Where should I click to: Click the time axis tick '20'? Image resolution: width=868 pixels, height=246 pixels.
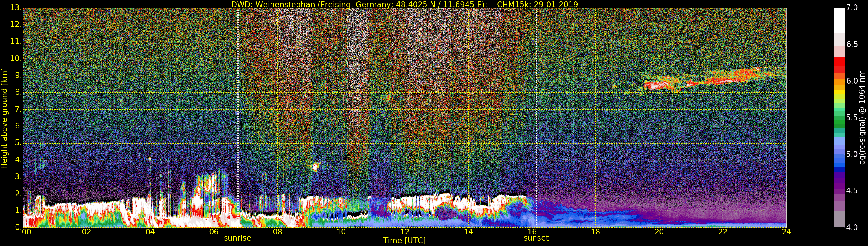point(659,232)
